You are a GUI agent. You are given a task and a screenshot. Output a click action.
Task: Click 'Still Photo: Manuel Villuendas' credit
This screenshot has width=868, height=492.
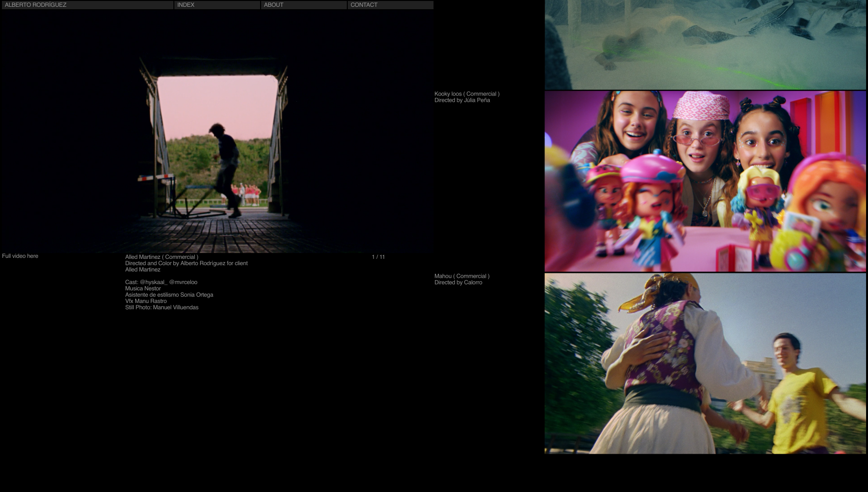click(x=162, y=307)
